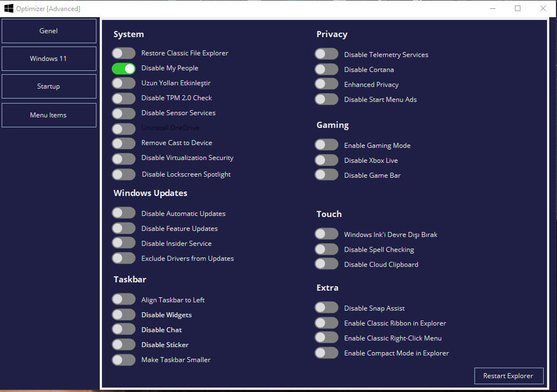Toggle Enable Gaming Mode on
This screenshot has height=392, width=557.
coord(326,144)
